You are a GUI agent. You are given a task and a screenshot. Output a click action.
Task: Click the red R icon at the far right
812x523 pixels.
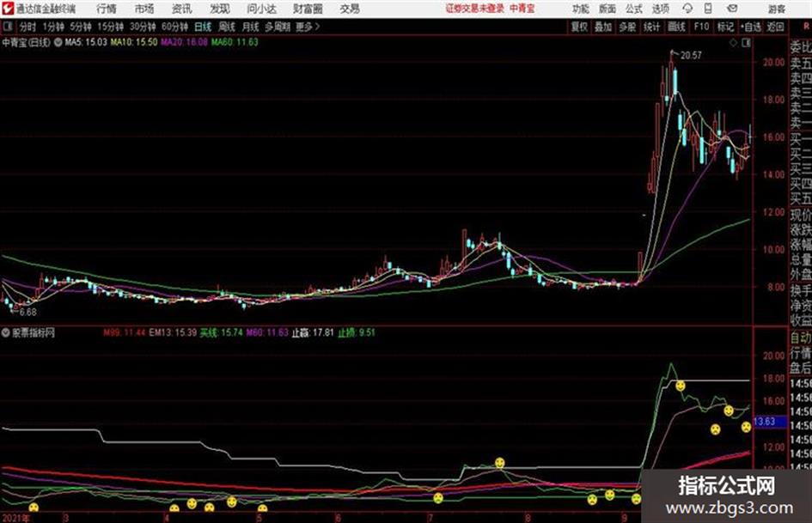[x=806, y=26]
